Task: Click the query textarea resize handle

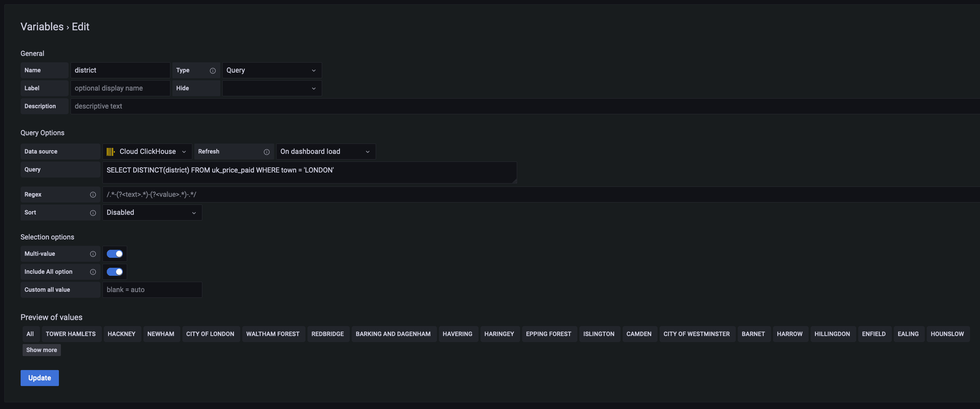Action: [514, 181]
